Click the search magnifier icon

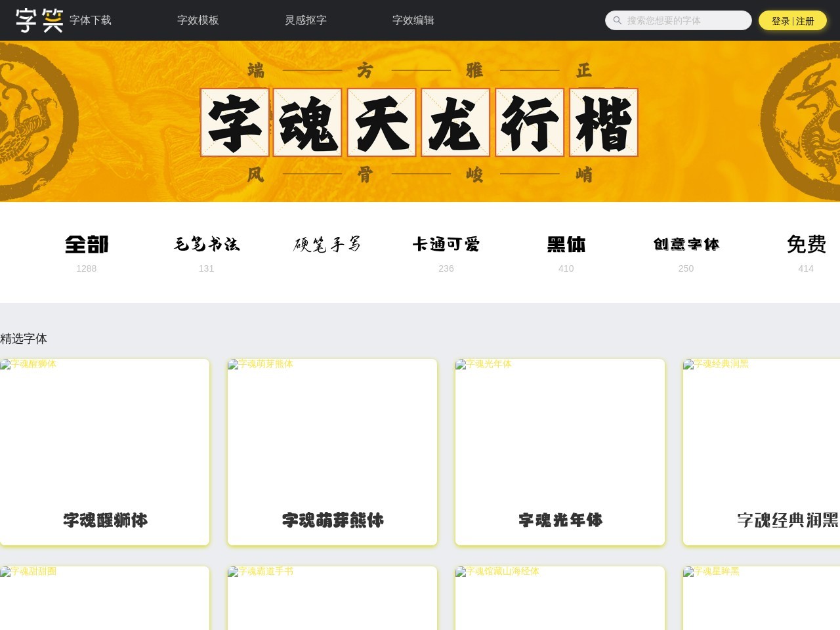(617, 20)
